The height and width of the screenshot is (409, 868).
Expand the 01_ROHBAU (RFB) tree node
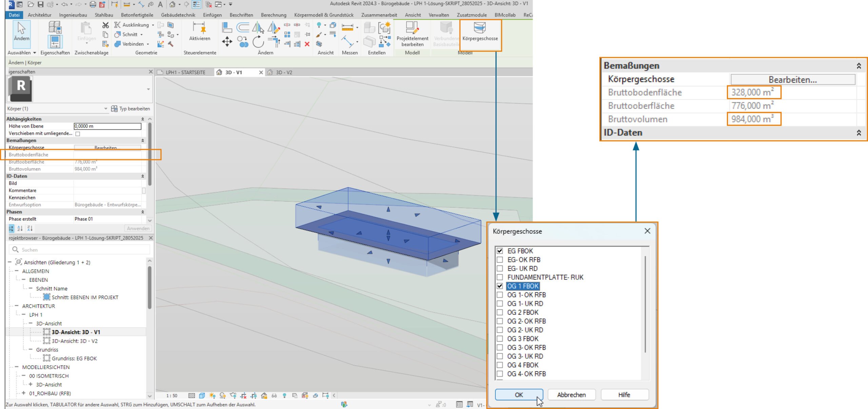tap(23, 393)
